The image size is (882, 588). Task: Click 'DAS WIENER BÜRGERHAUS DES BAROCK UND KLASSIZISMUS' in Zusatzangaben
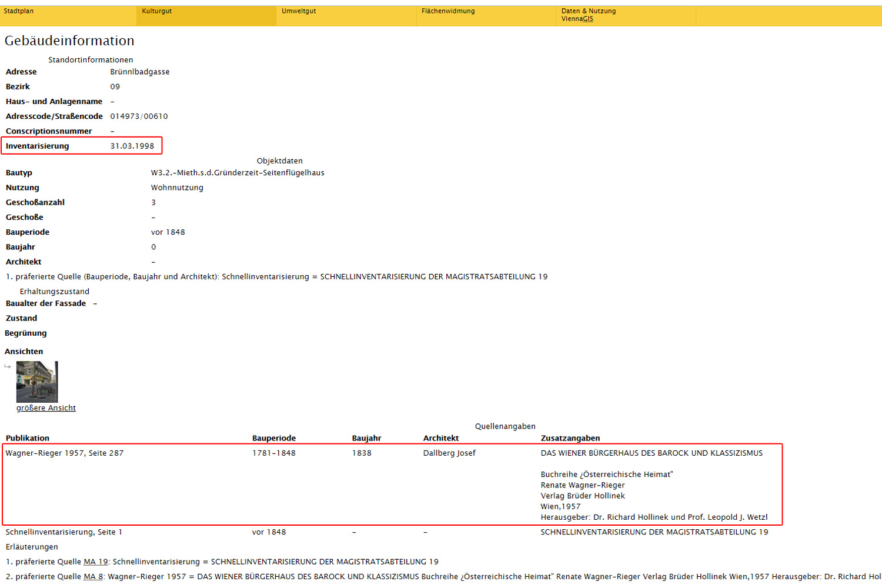point(652,453)
